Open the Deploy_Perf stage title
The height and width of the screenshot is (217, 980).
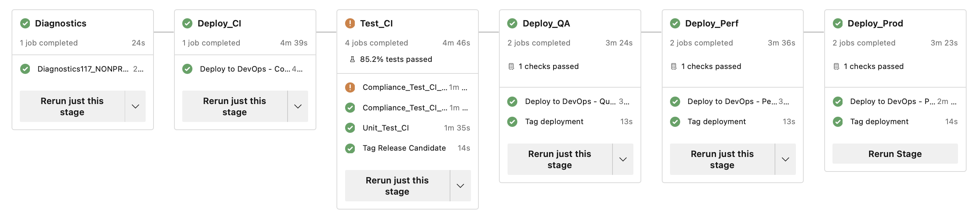click(x=711, y=23)
